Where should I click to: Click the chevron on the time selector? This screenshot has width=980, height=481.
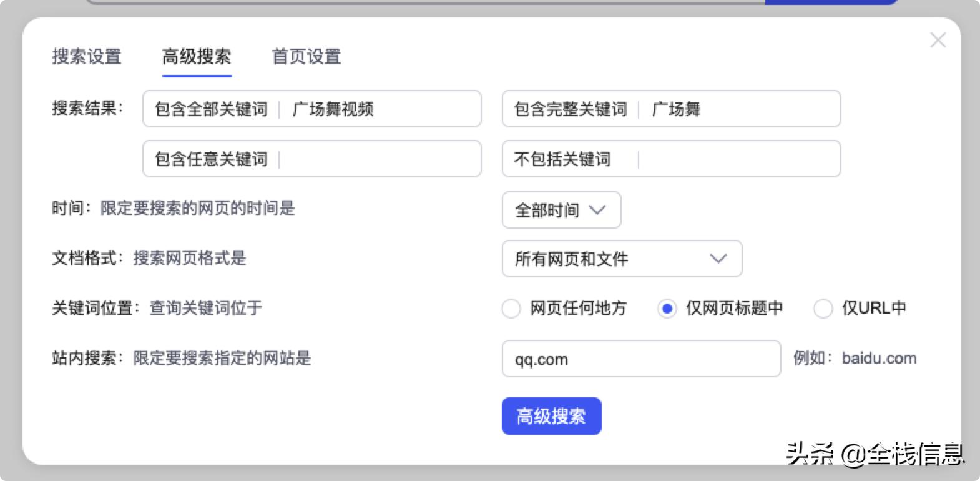coord(599,211)
